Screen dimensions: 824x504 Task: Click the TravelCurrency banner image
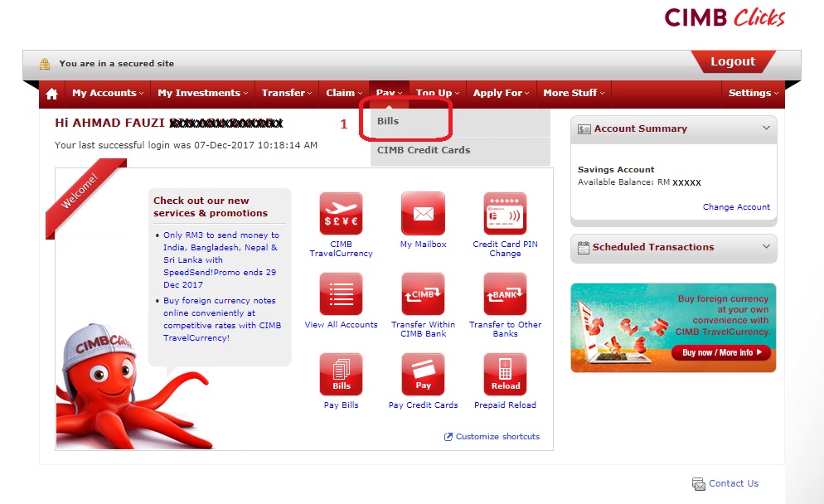coord(673,327)
